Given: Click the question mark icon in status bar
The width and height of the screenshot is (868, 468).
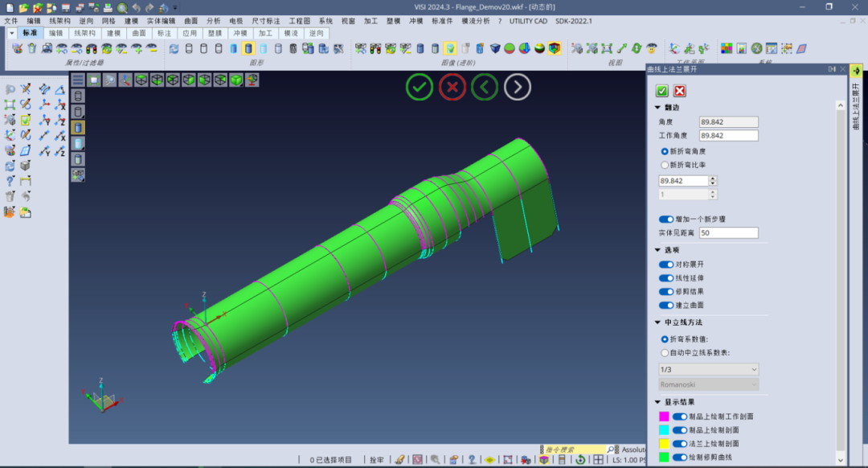Looking at the screenshot, I should coord(472,460).
